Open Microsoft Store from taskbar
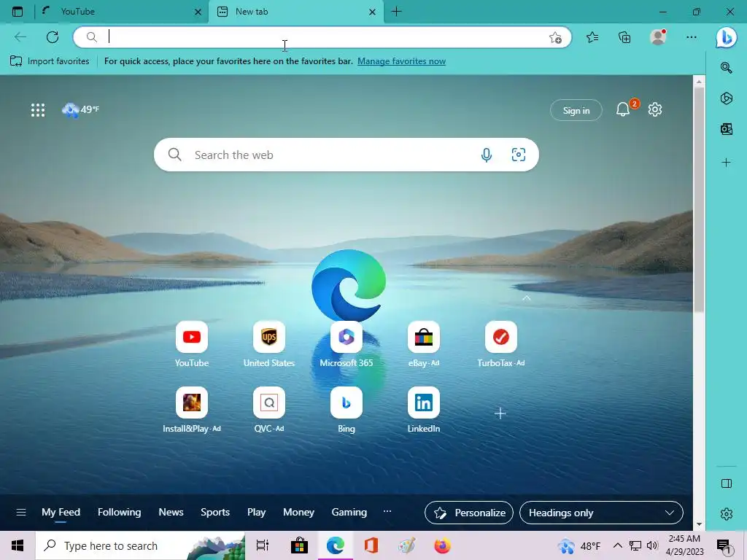The image size is (747, 560). pos(299,545)
